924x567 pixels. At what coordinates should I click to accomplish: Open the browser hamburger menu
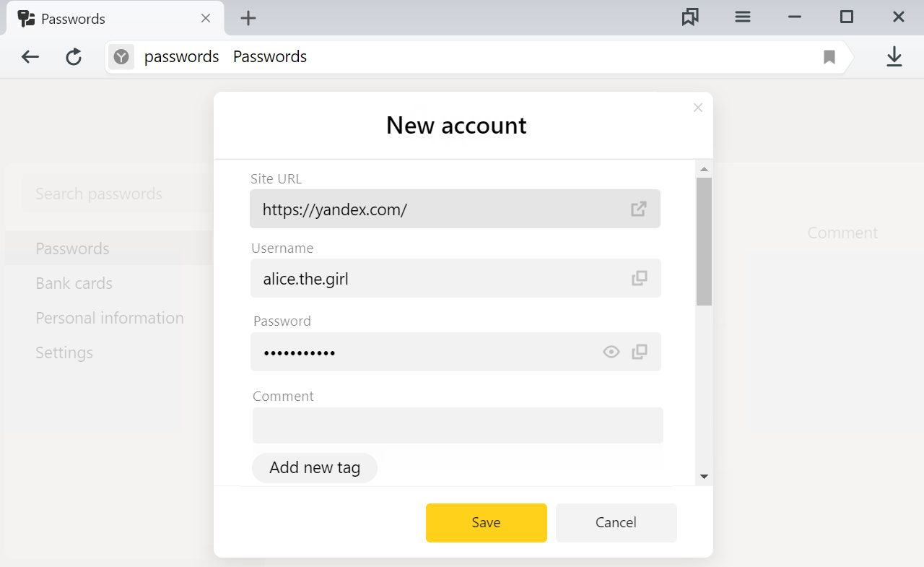[x=743, y=17]
